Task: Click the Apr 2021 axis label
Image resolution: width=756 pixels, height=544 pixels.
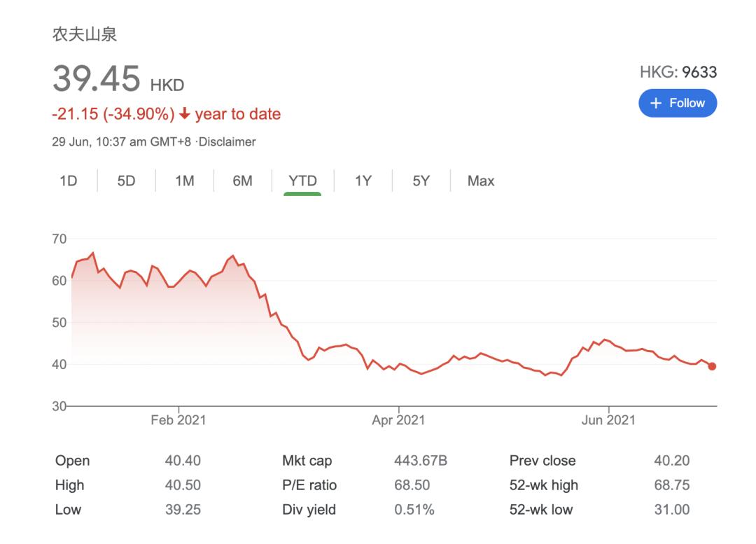Action: [398, 420]
